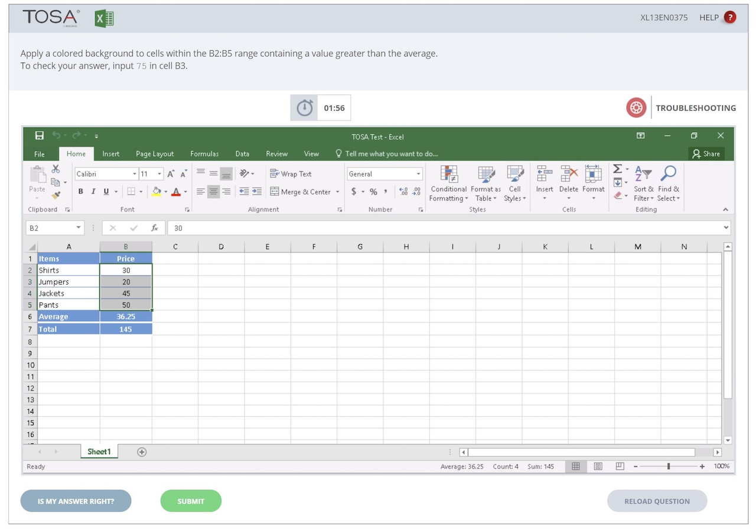Image resolution: width=756 pixels, height=532 pixels.
Task: Switch to the Formulas ribbon tab
Action: pyautogui.click(x=204, y=154)
